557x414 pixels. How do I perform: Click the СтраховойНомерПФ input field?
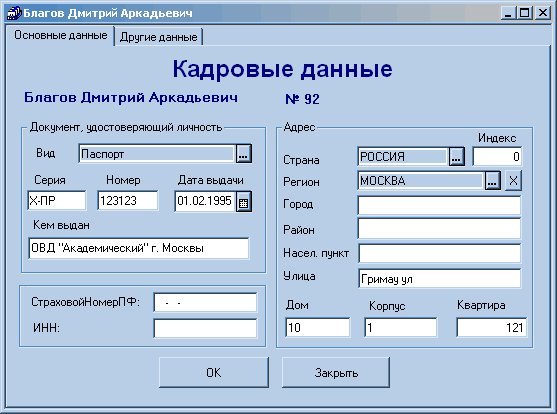(205, 303)
